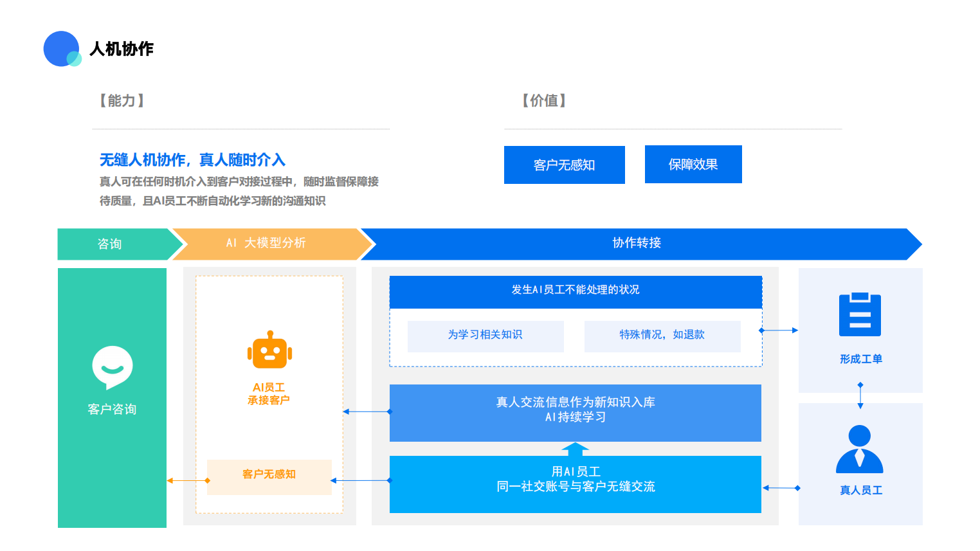
Task: Open the 无缝人机协作，真人随时介入 link
Action: pos(194,159)
